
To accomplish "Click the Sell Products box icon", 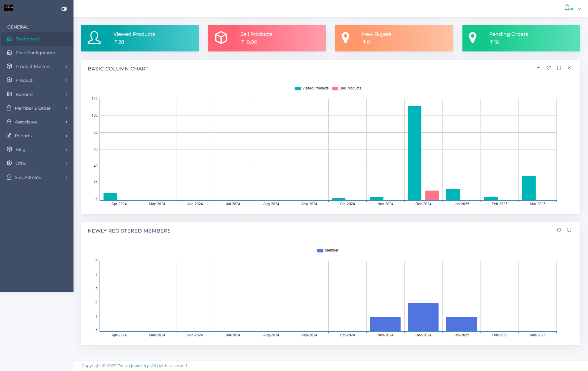I will coord(221,38).
